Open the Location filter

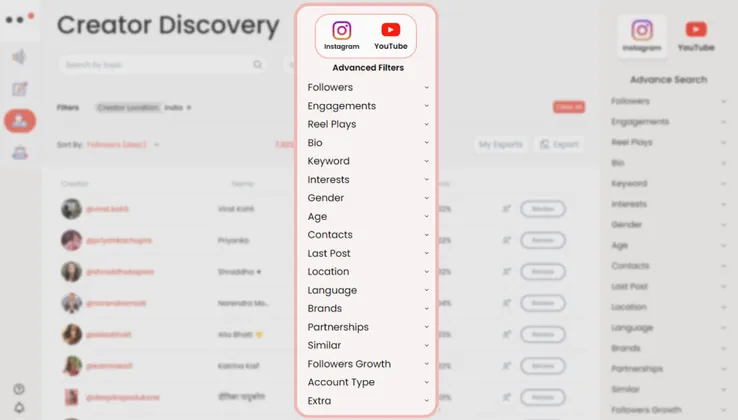pyautogui.click(x=368, y=272)
